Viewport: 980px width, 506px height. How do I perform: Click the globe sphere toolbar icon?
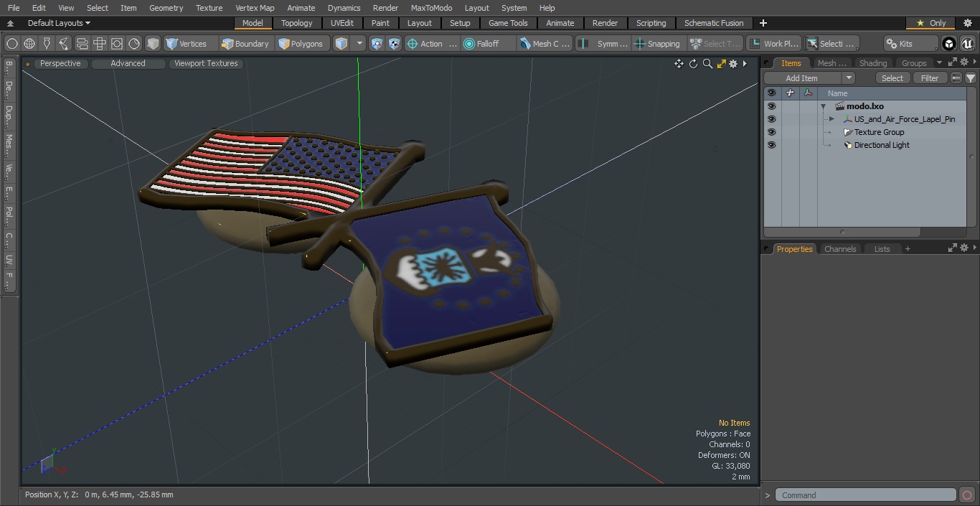29,44
